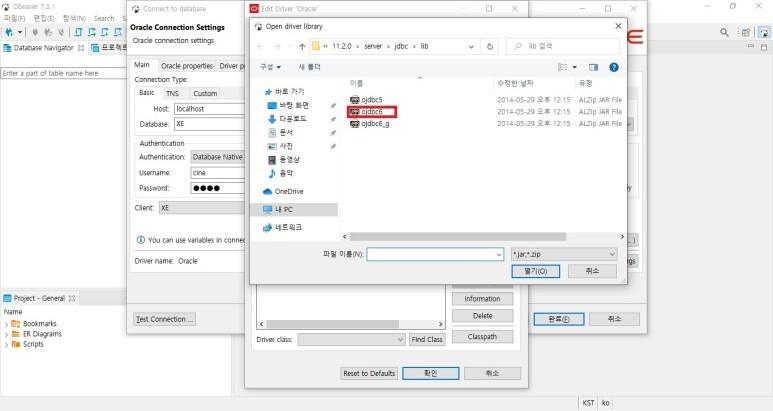This screenshot has width=773, height=411.
Task: Click the Find Class button
Action: click(427, 340)
